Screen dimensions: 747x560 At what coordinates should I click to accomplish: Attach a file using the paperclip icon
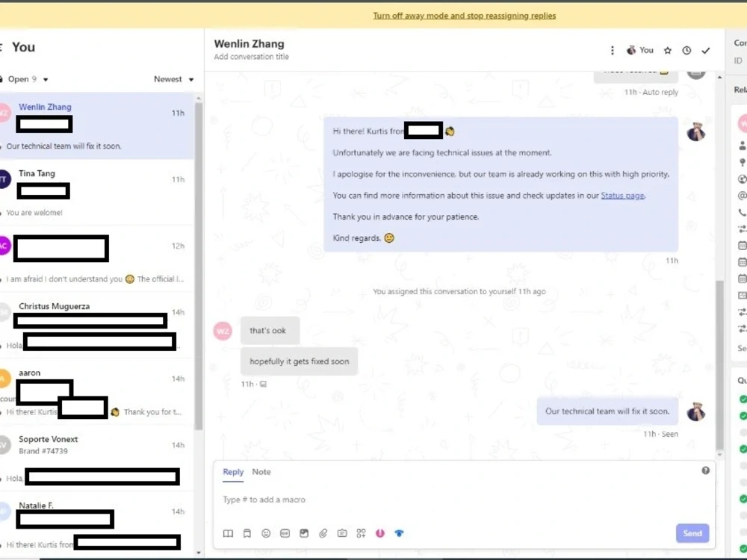point(323,533)
